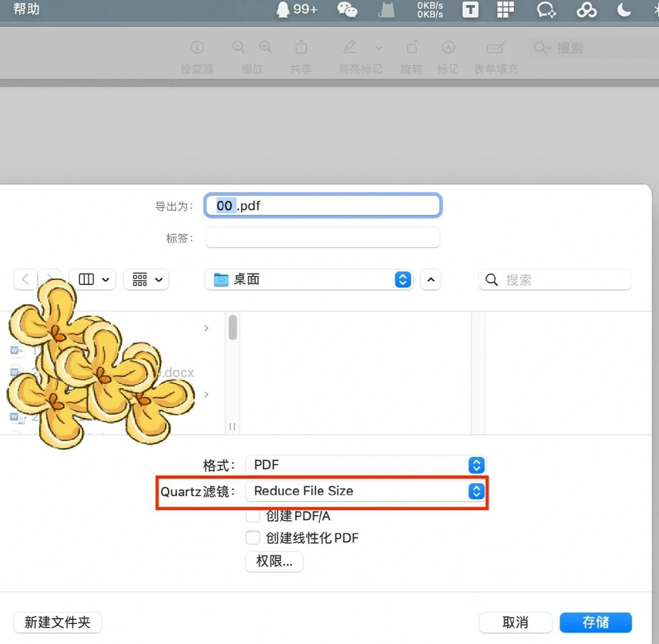
Task: Enable the 创建PDF/A checkbox
Action: (253, 516)
